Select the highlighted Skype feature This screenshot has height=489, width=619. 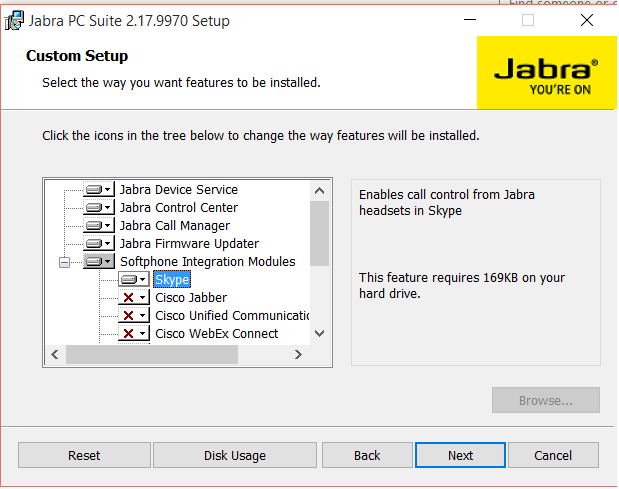coord(172,279)
